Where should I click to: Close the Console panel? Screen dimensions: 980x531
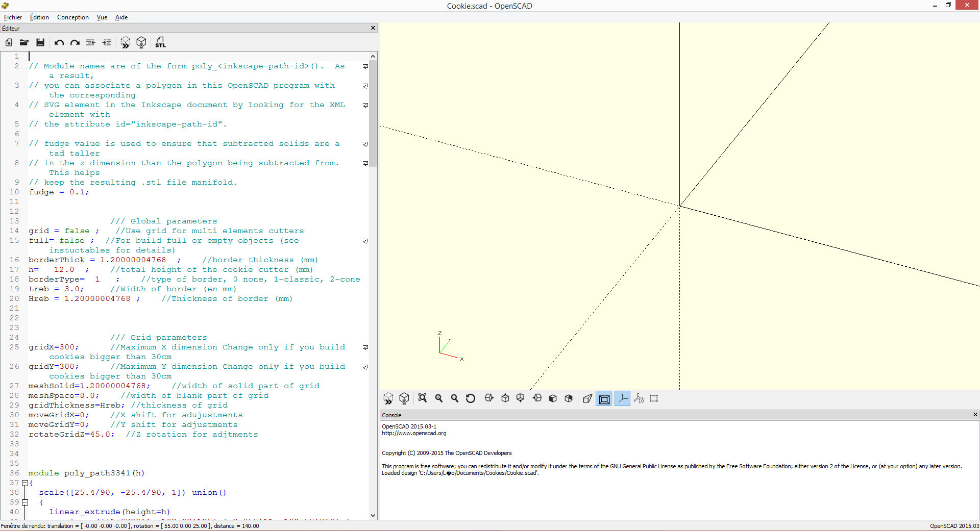coord(975,415)
